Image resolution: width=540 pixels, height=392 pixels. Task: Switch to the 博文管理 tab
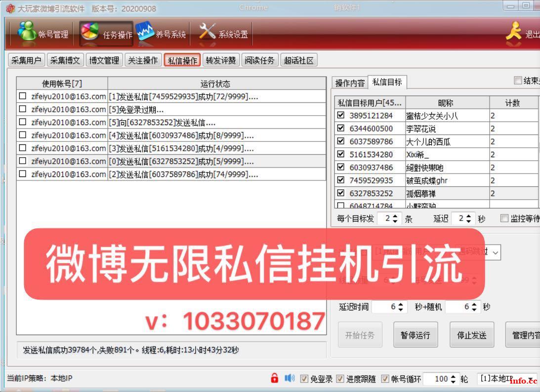(x=104, y=60)
